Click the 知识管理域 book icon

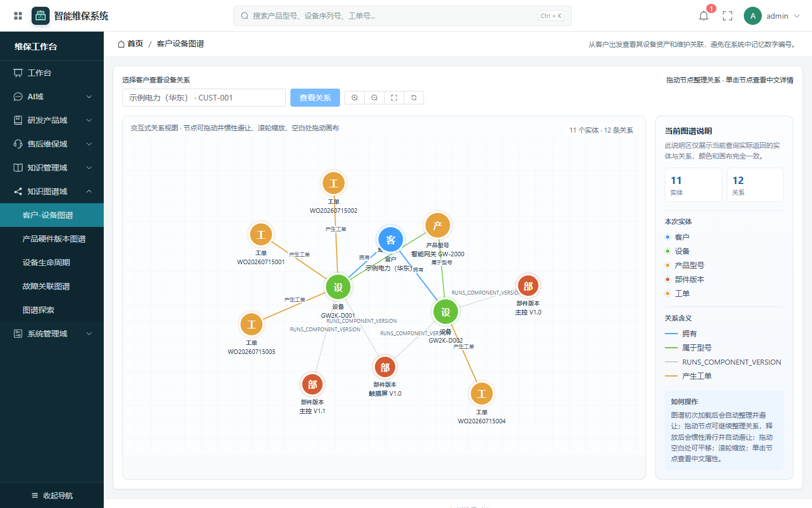[x=18, y=168]
